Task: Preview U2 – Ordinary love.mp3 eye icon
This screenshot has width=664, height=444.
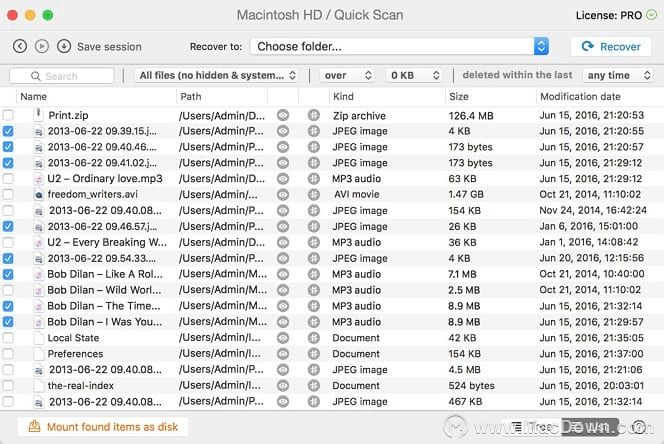Action: (283, 179)
